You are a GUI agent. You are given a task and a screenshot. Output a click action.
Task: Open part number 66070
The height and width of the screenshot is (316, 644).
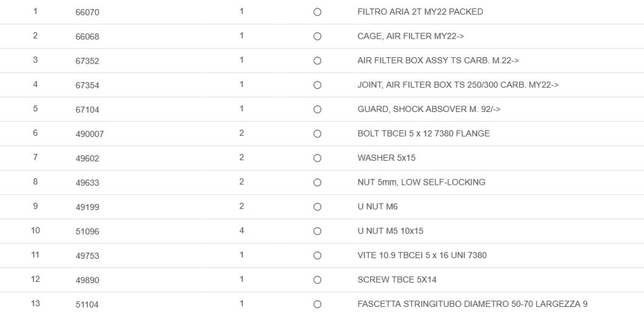point(87,12)
